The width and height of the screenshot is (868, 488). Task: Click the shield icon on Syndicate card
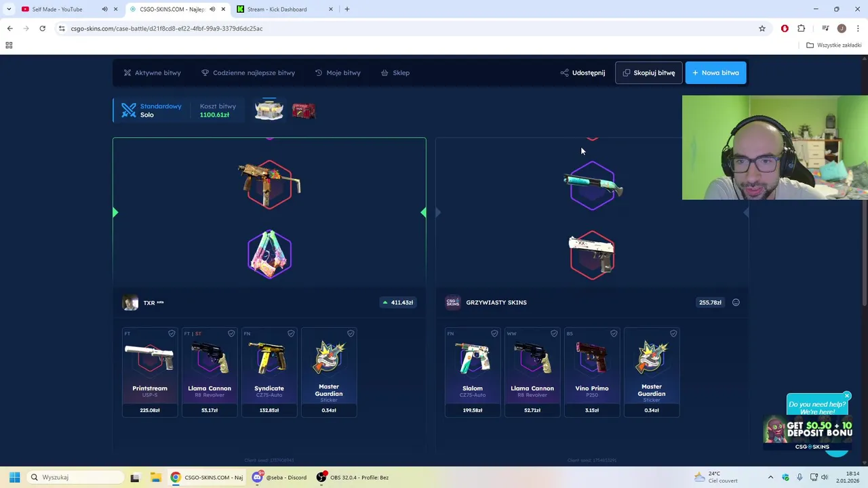tap(291, 333)
